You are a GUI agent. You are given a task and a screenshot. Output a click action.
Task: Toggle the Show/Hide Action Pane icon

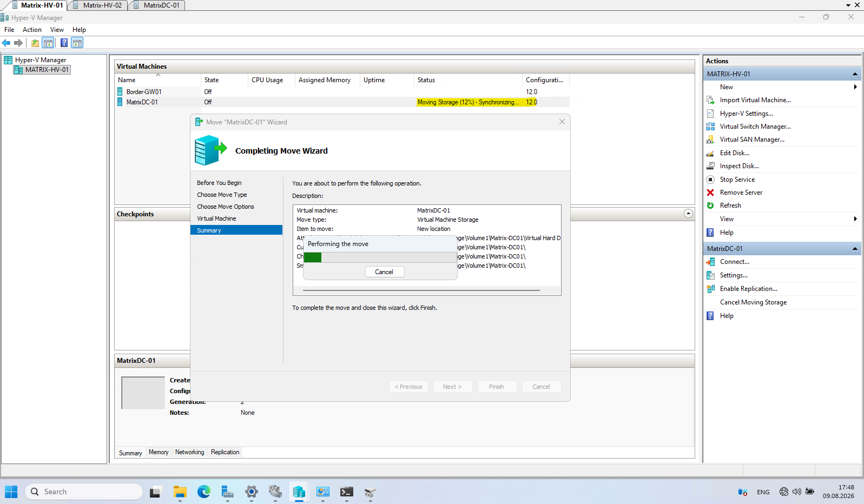pyautogui.click(x=77, y=43)
